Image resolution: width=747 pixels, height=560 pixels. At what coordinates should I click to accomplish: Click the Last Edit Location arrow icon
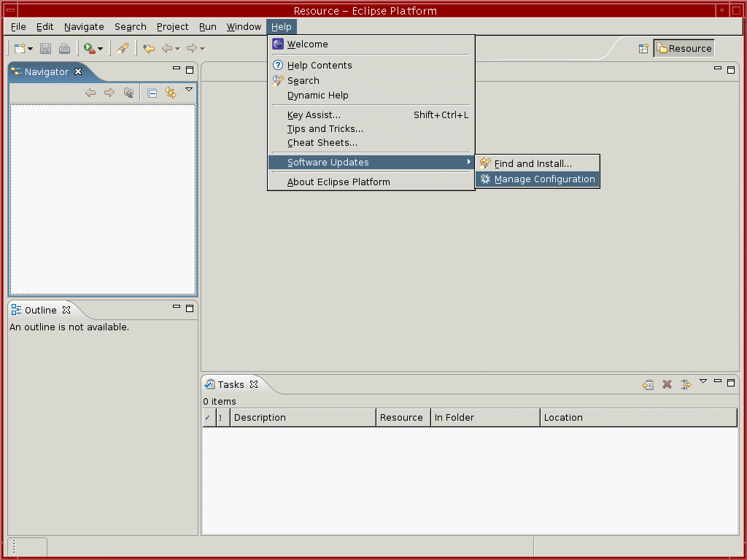pos(149,48)
